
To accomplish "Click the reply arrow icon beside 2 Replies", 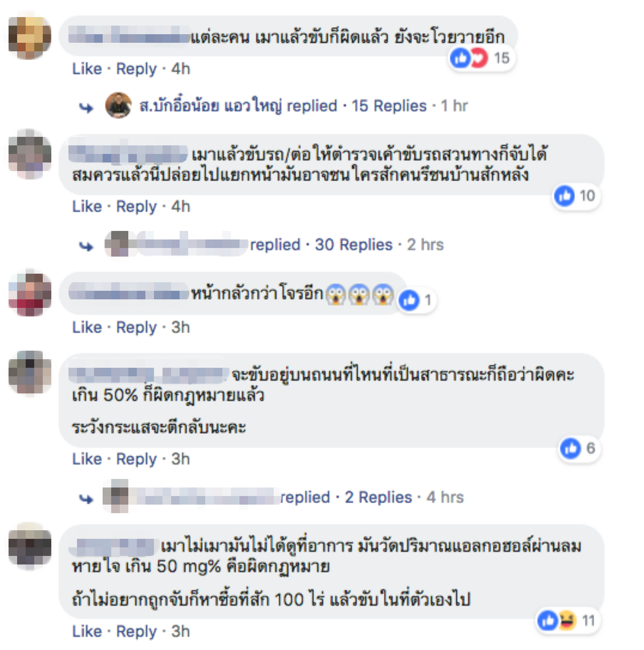I will [x=86, y=499].
